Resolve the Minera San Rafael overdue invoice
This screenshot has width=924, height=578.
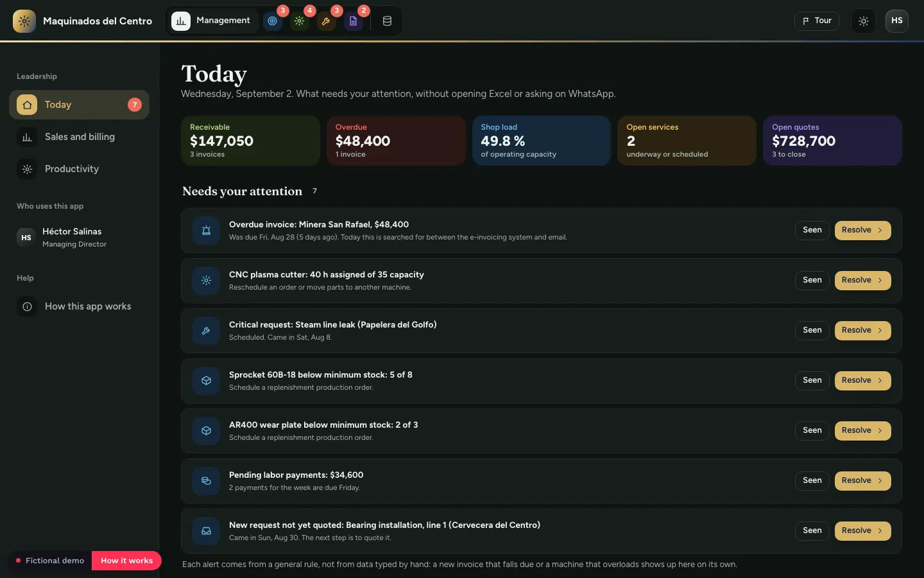862,230
